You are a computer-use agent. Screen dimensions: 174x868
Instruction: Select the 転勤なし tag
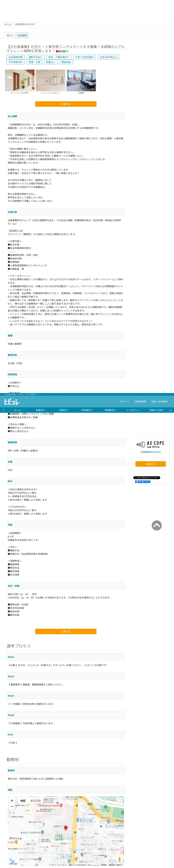[x=51, y=62]
